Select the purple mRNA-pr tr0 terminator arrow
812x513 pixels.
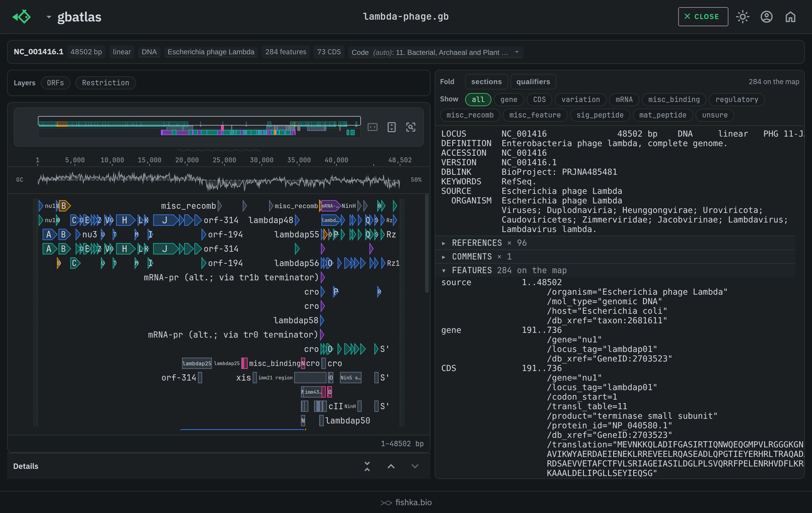tap(322, 334)
